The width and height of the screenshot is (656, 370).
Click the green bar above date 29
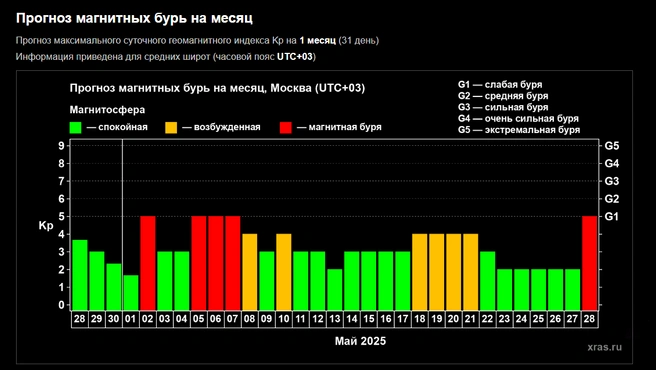point(97,280)
